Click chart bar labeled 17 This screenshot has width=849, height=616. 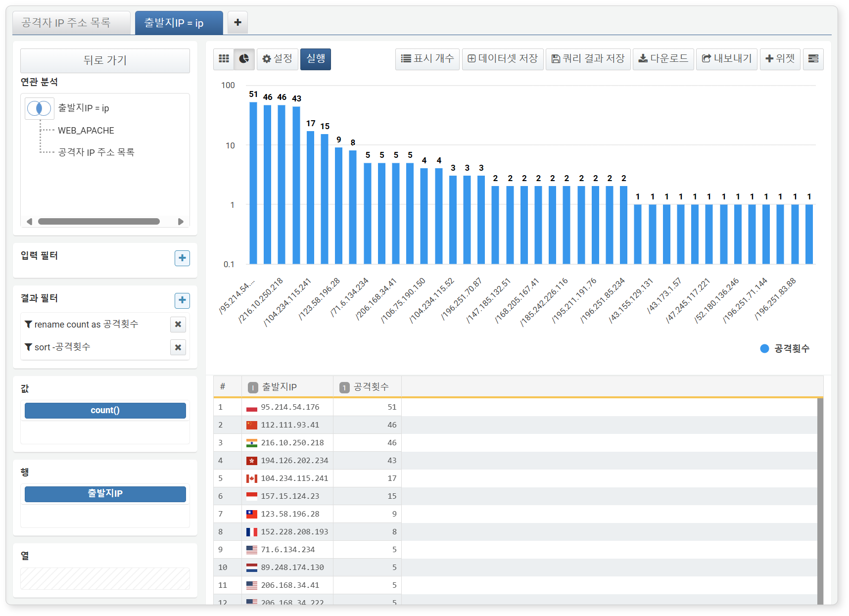point(311,197)
